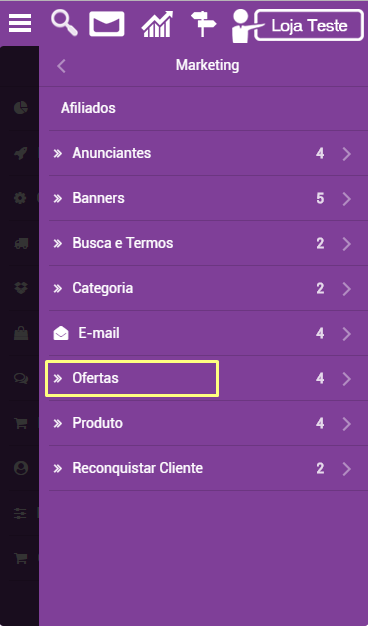Image resolution: width=368 pixels, height=626 pixels.
Task: Open the growth chart statistics icon
Action: click(x=157, y=24)
